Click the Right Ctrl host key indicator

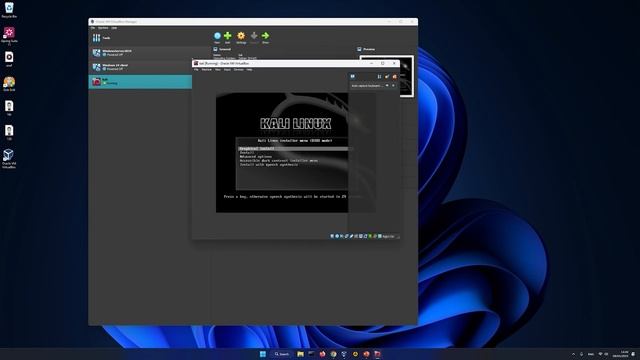[x=389, y=236]
